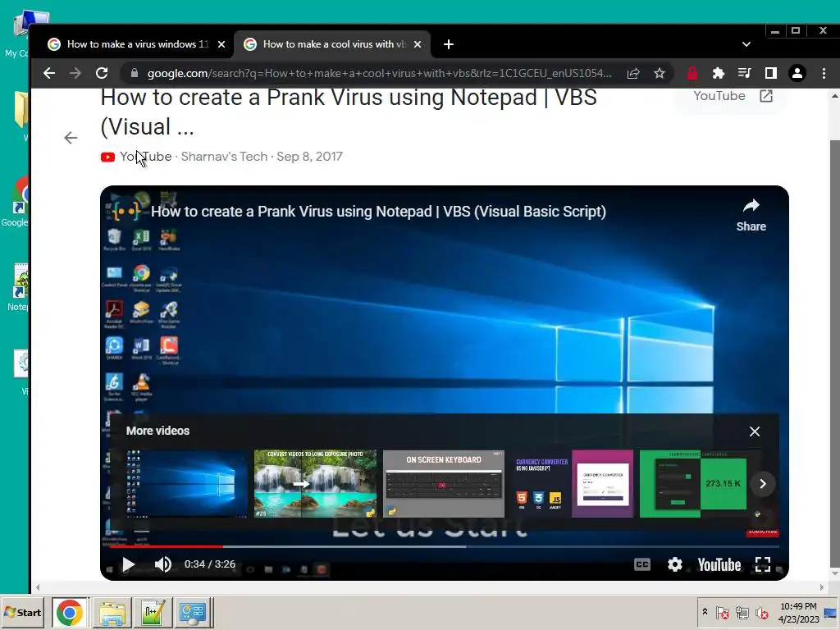Show hidden system tray icons

click(x=705, y=612)
